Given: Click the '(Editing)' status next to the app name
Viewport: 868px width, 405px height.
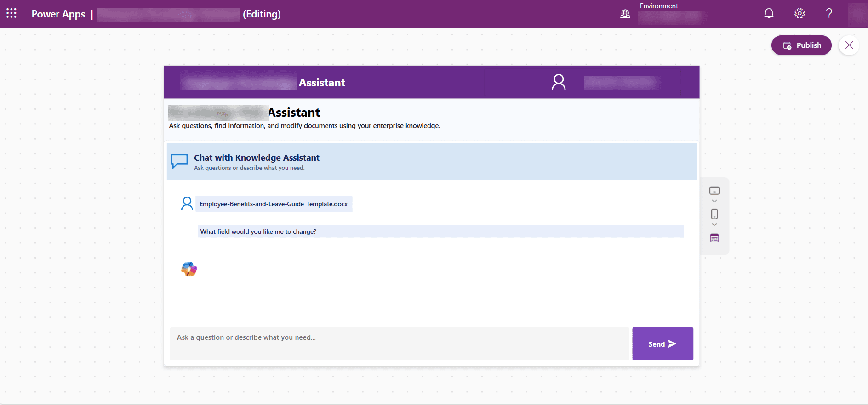Looking at the screenshot, I should click(x=262, y=14).
